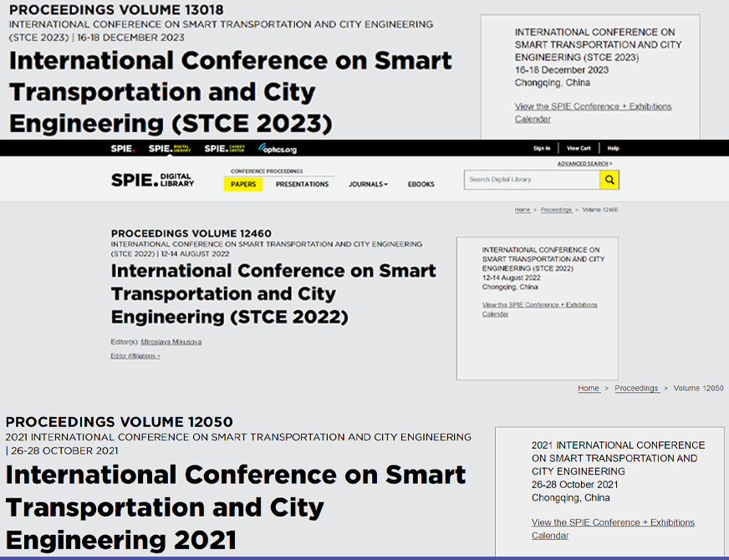Expand the Journals dropdown menu
The width and height of the screenshot is (729, 560).
click(x=368, y=185)
